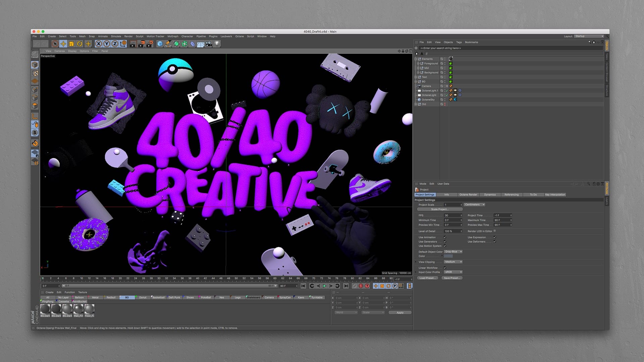Screen dimensions: 644x362
Task: Click the FPS value field
Action: click(x=453, y=216)
